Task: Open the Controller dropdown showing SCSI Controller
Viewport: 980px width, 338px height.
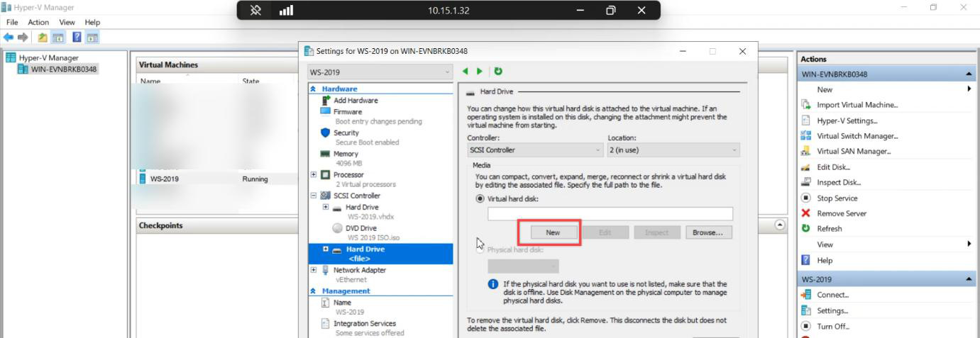Action: (x=535, y=150)
